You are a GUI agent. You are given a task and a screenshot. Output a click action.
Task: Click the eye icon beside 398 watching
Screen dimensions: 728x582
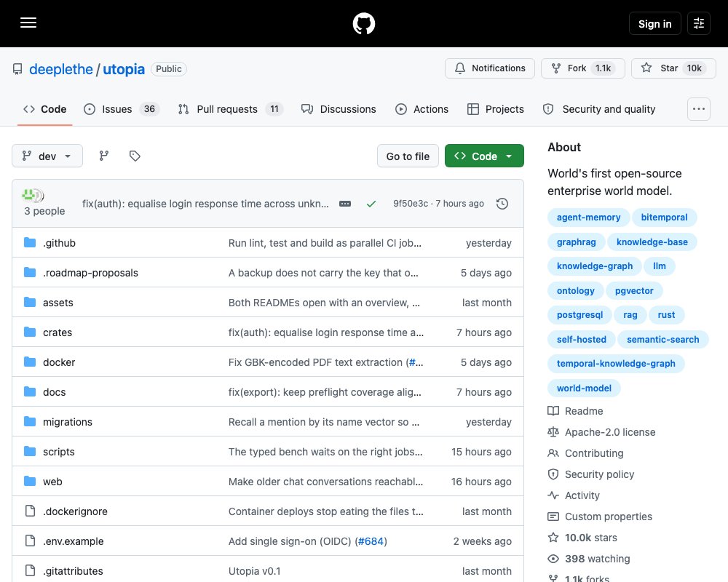point(553,559)
